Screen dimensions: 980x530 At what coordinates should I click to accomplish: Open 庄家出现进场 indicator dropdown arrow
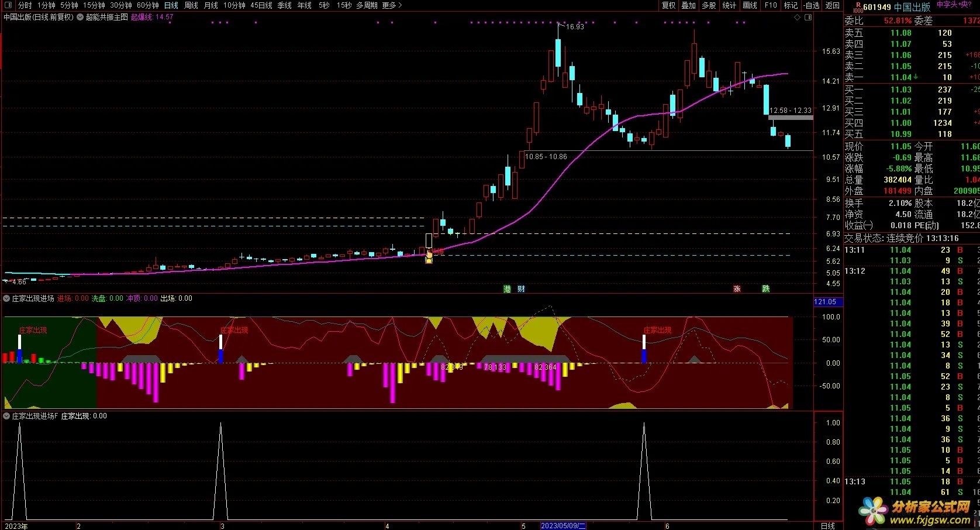pos(6,298)
